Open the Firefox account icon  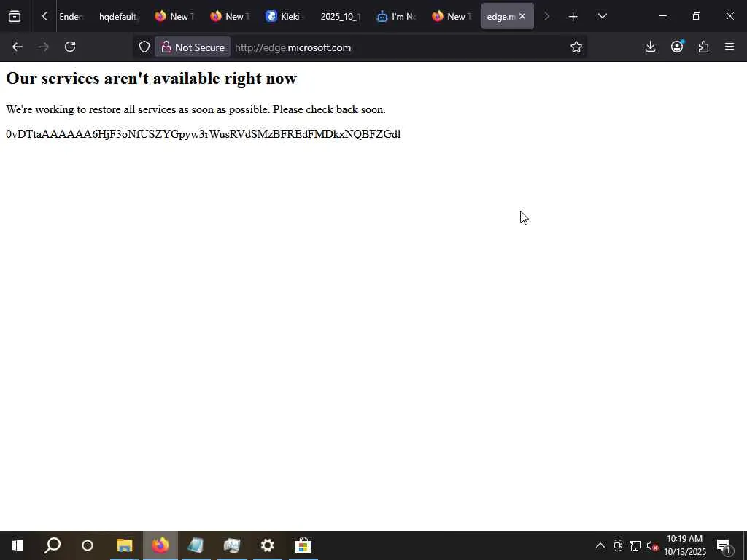[677, 47]
